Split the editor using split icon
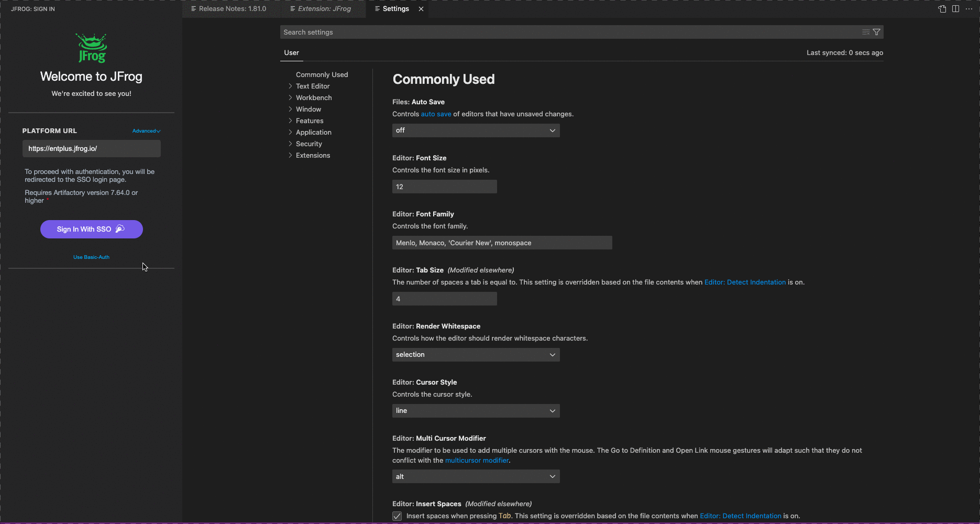Viewport: 980px width, 524px height. click(956, 9)
